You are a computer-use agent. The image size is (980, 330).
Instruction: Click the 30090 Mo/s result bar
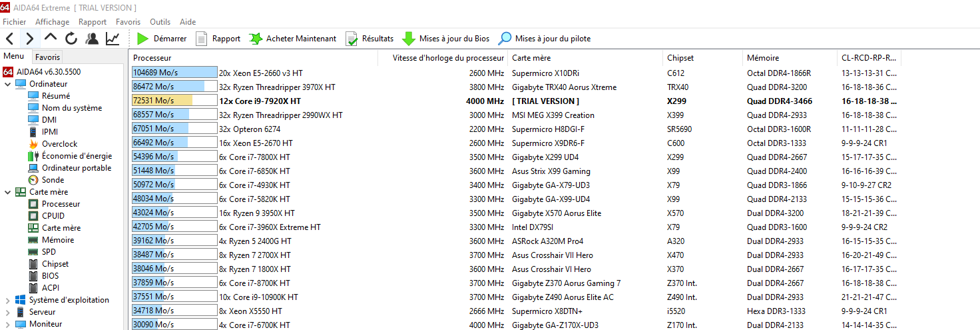[174, 325]
